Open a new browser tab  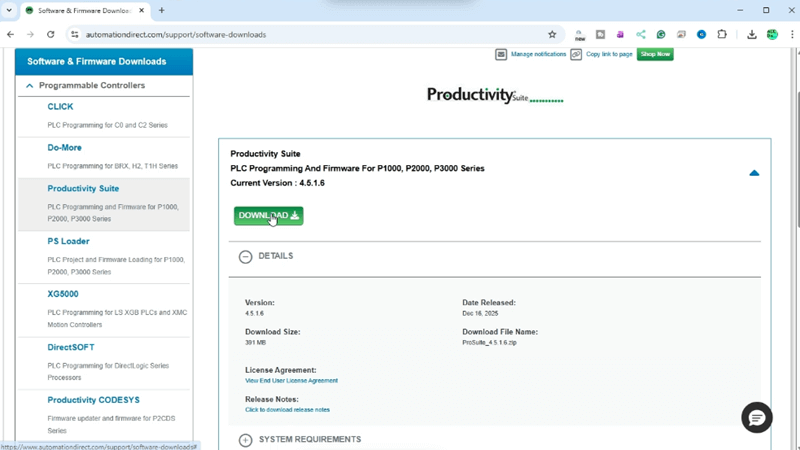pos(162,10)
